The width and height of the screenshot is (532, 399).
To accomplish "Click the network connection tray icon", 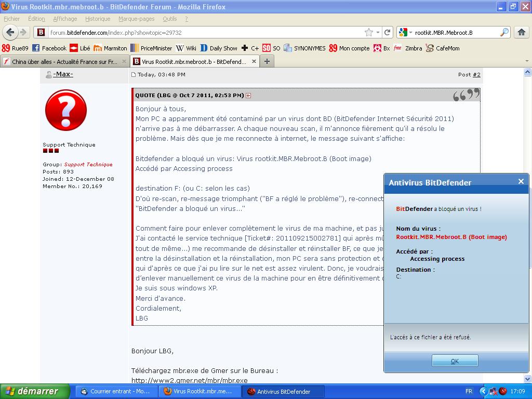I will tap(494, 391).
